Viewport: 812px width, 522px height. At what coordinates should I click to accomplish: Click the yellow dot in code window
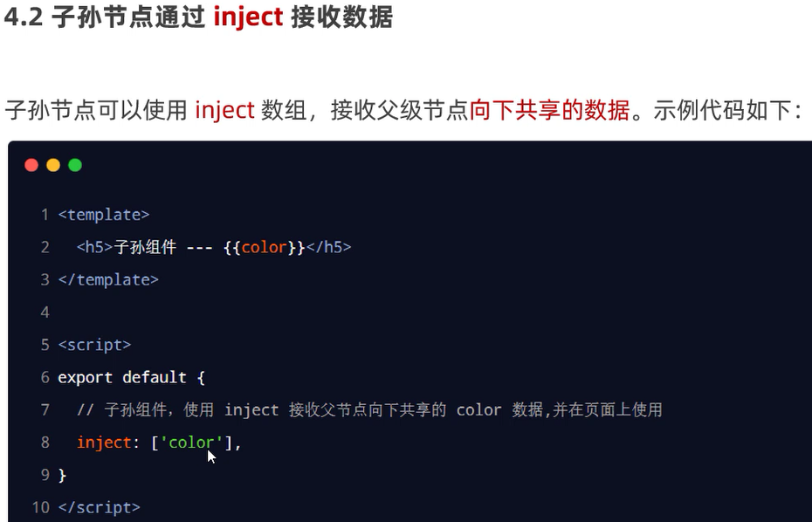(53, 165)
